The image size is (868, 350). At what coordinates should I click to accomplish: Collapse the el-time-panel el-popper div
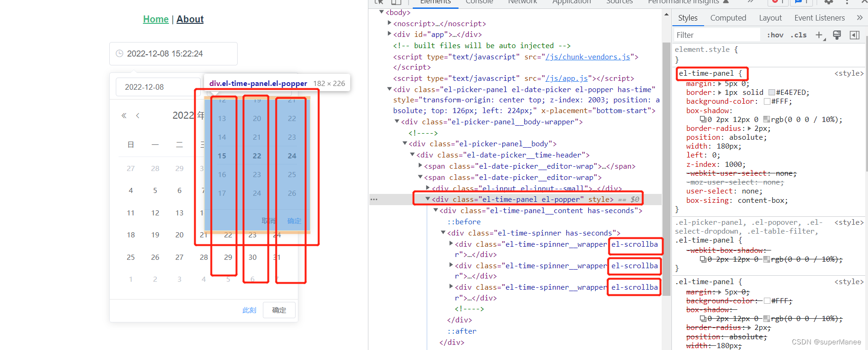point(428,199)
